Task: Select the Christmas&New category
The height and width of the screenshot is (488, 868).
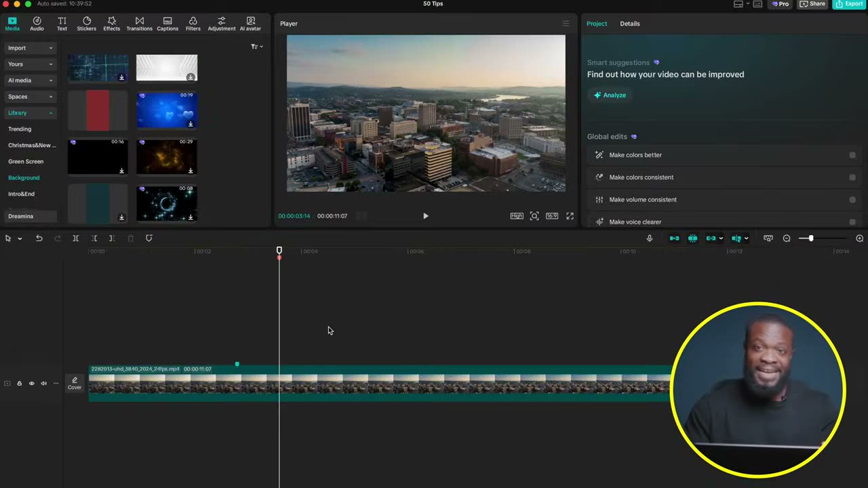Action: pos(32,145)
